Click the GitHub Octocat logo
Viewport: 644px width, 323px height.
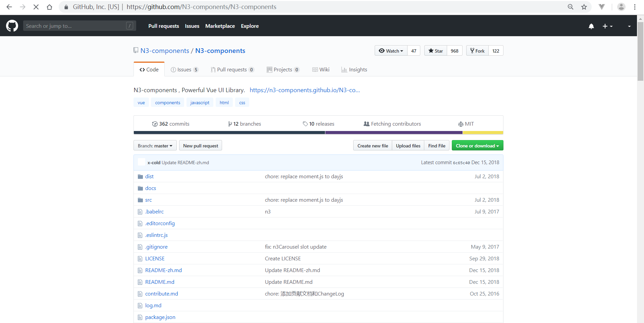point(12,26)
